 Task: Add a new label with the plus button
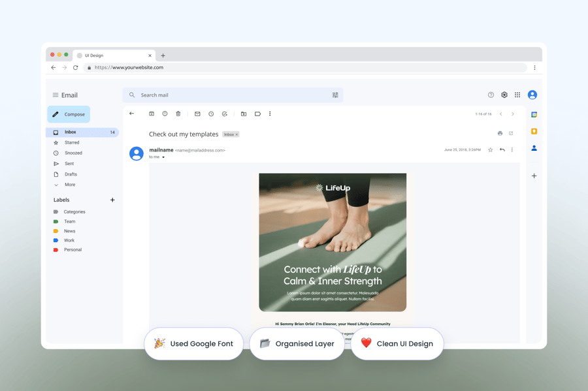click(x=112, y=200)
